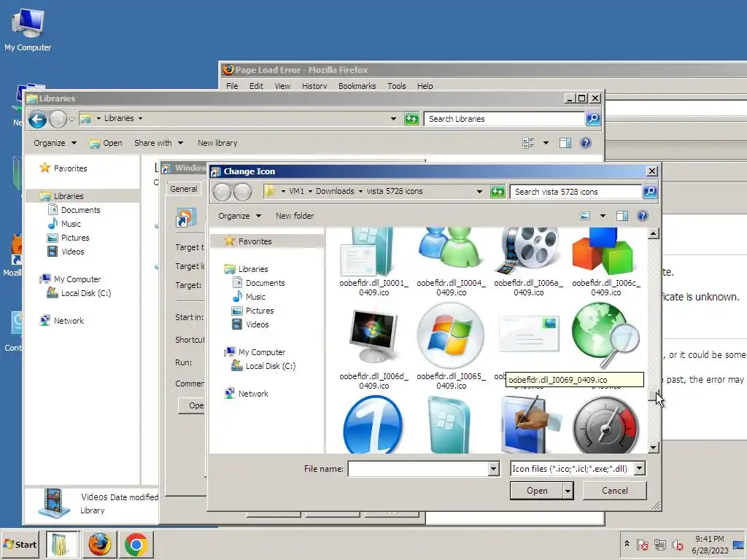Screen dimensions: 747x560
Task: Open Firefox Bookmarks menu
Action: coord(357,86)
